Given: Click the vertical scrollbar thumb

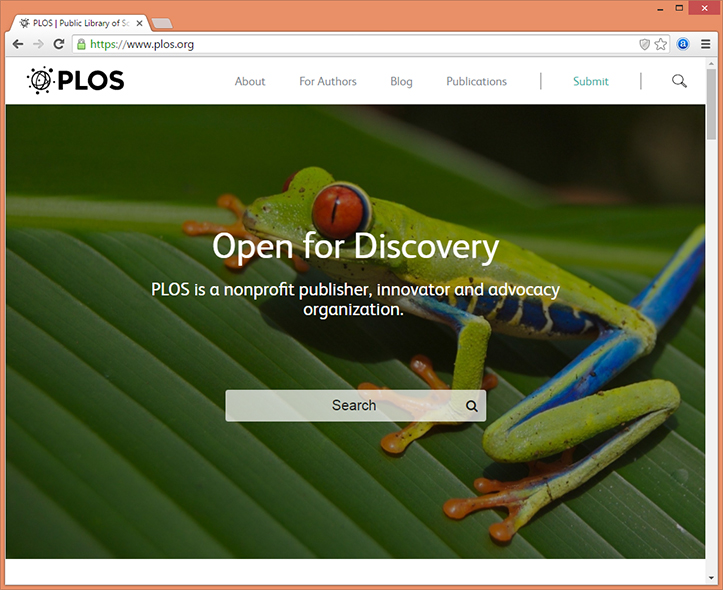Looking at the screenshot, I should (711, 104).
